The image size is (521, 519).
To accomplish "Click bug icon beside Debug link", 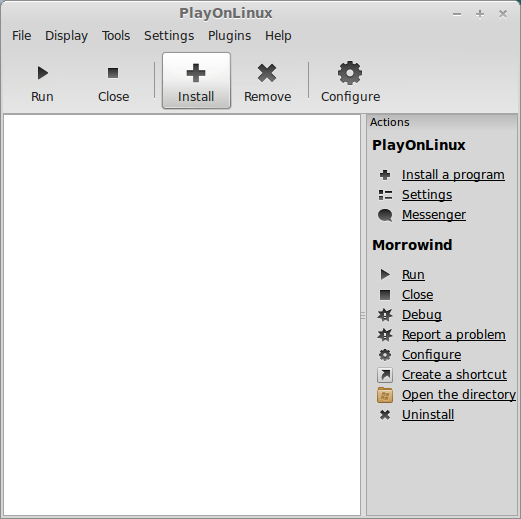I will (x=385, y=315).
